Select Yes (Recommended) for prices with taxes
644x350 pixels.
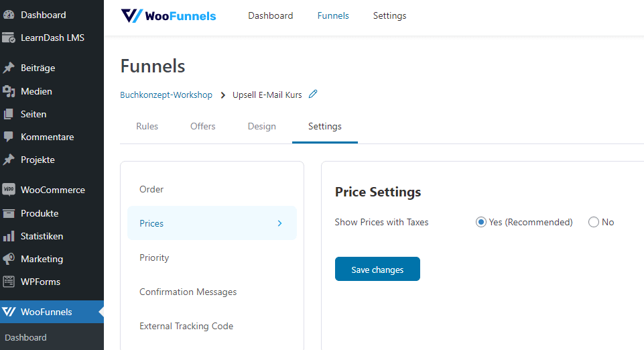click(x=481, y=222)
